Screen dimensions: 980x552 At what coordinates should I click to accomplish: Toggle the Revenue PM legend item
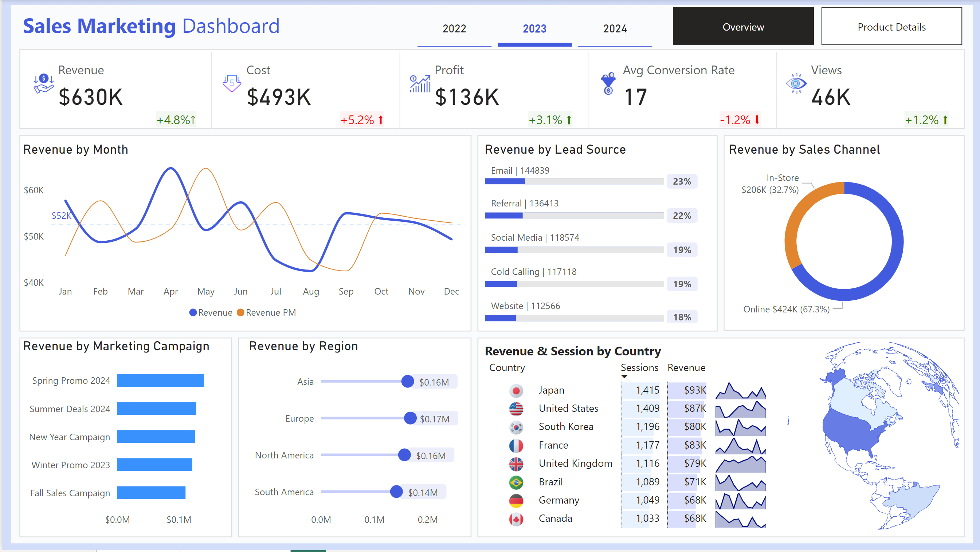coord(266,312)
